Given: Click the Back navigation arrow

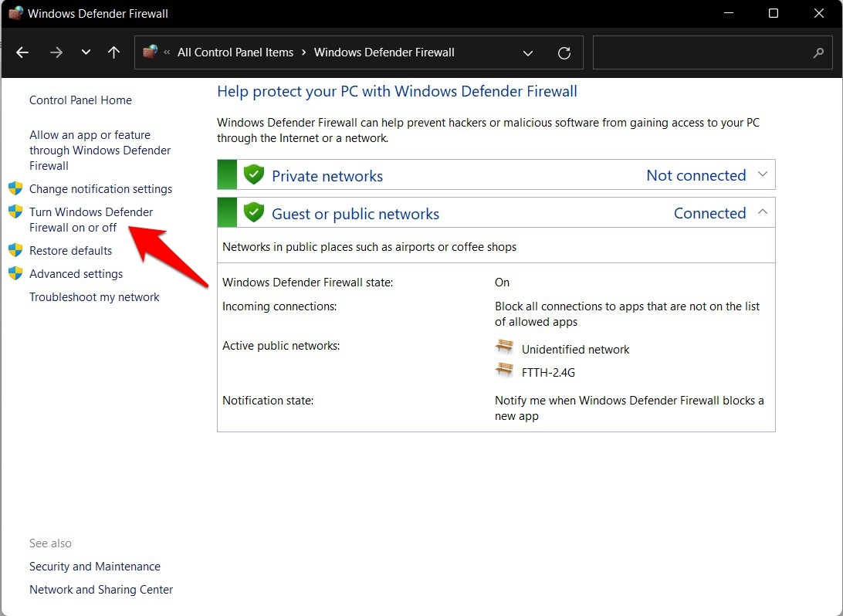Looking at the screenshot, I should 22,52.
